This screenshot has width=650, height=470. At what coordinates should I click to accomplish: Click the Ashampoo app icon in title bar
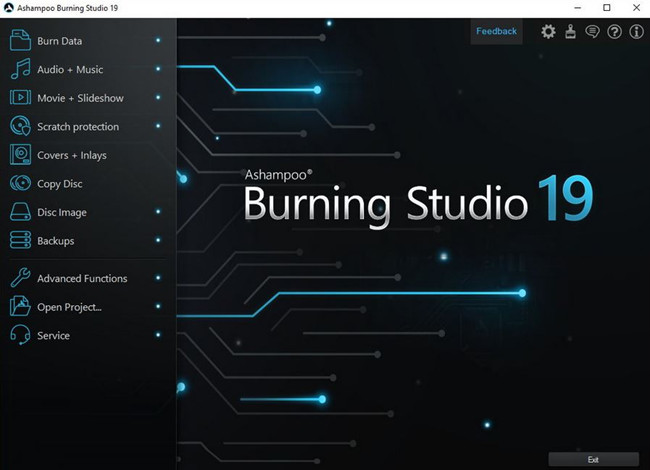[x=9, y=7]
